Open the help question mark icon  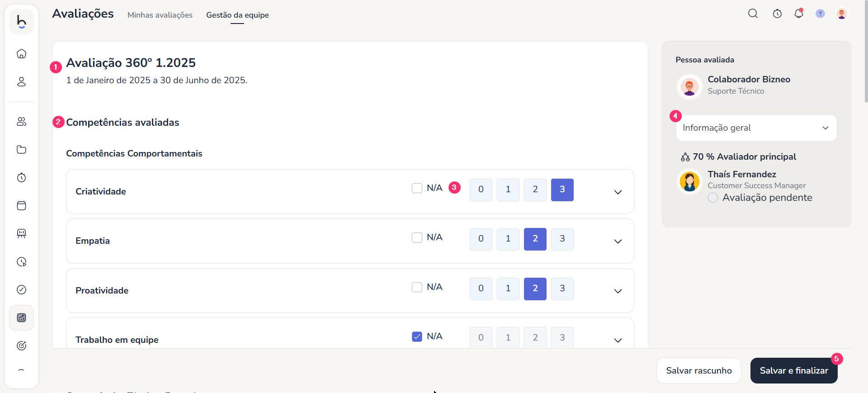coord(820,14)
